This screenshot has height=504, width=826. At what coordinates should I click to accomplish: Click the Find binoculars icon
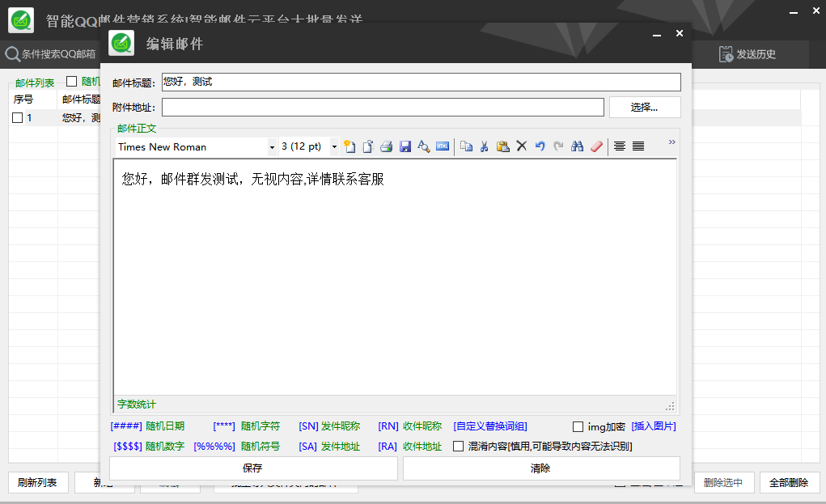tap(577, 146)
